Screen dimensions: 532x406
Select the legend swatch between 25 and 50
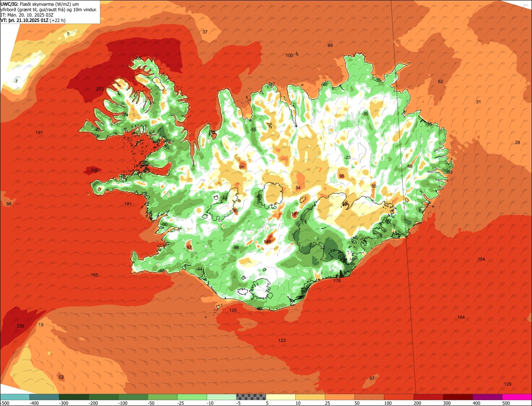coord(340,397)
